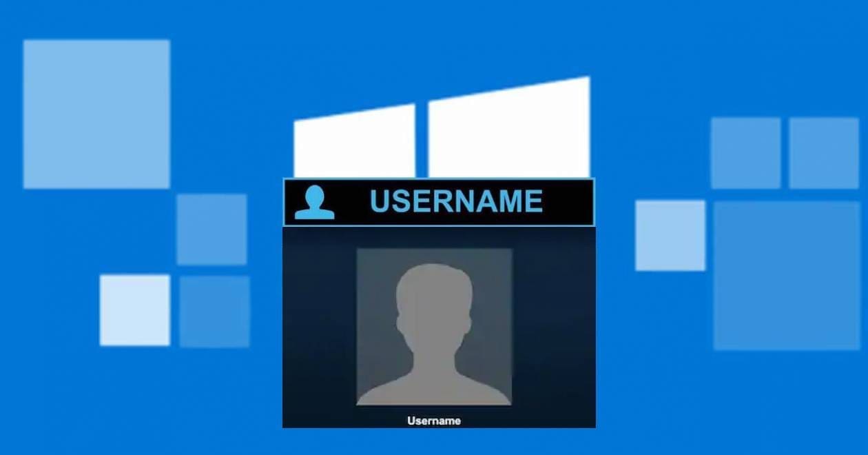Select the gray avatar placeholder picture

pyautogui.click(x=434, y=327)
